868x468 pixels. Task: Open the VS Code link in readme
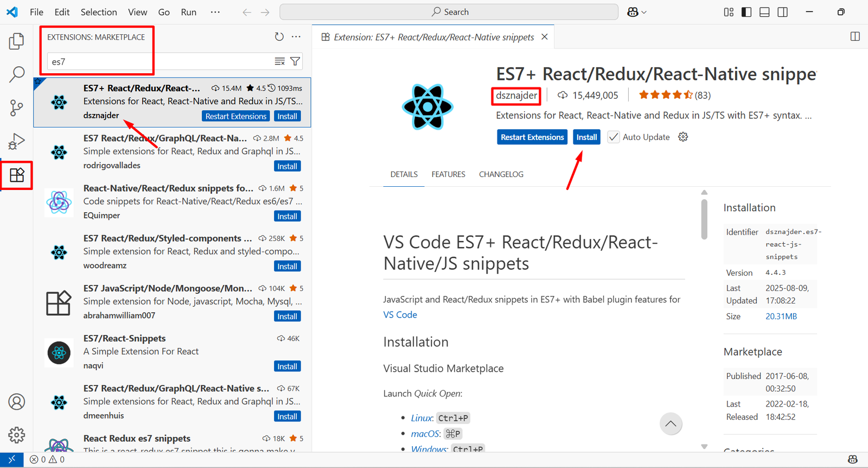click(400, 315)
